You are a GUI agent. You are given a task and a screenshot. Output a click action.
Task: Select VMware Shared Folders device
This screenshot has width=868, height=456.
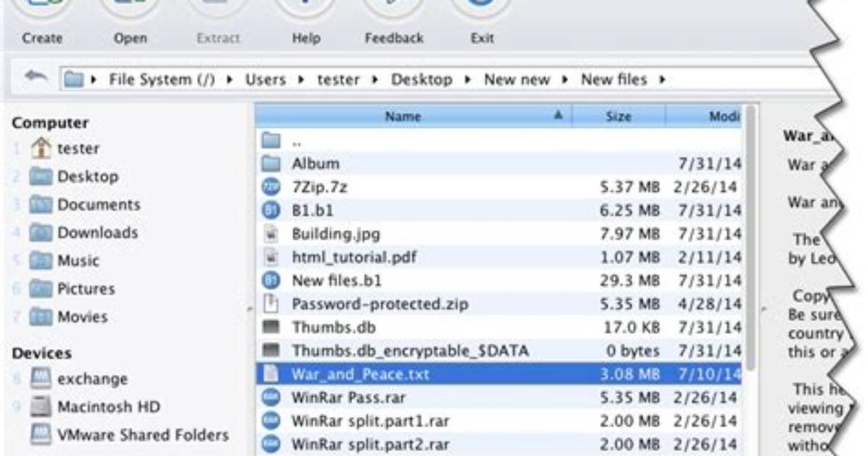click(129, 435)
